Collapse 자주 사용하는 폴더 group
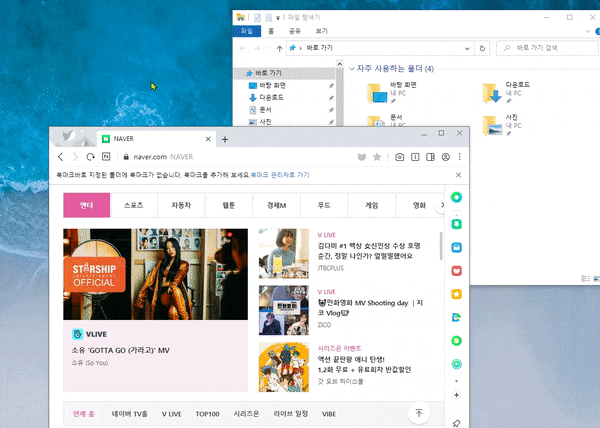600x428 pixels. coord(352,69)
